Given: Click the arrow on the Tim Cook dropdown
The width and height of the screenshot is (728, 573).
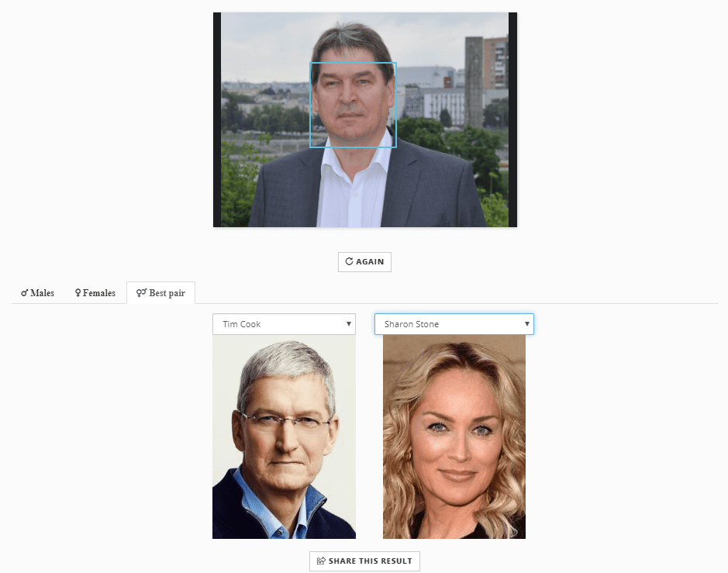Looking at the screenshot, I should tap(349, 324).
